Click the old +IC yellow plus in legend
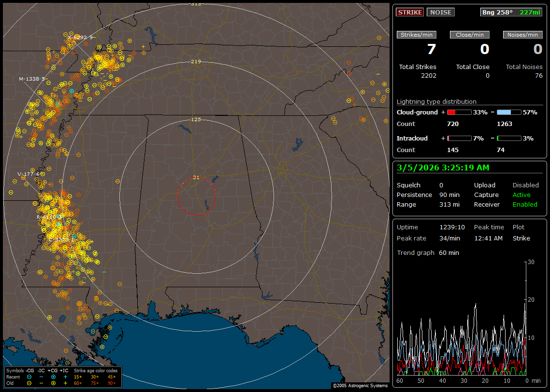Viewport: 550px width, 392px height. point(65,383)
